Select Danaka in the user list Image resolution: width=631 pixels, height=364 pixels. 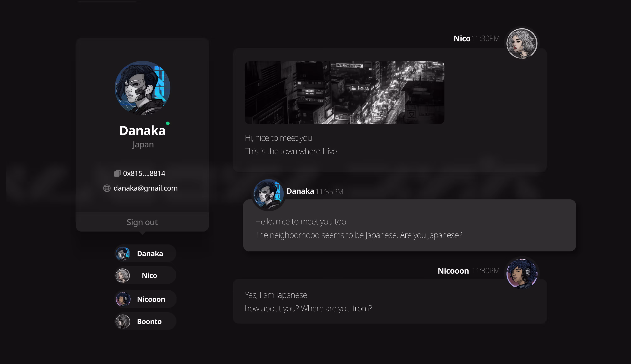[x=145, y=254]
